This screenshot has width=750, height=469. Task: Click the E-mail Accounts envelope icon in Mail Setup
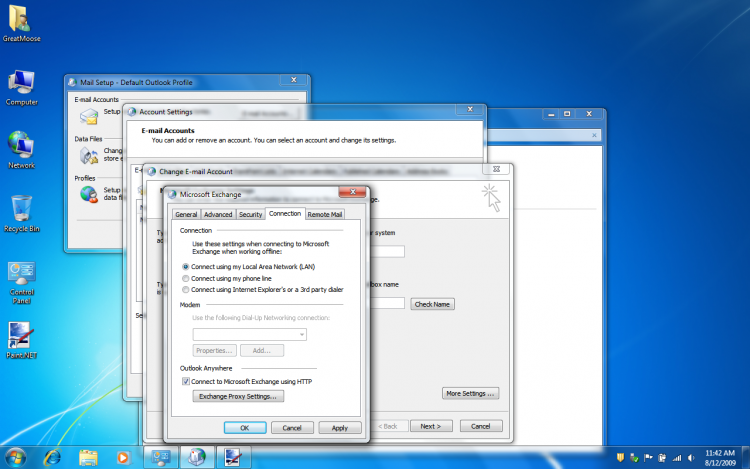pyautogui.click(x=88, y=116)
